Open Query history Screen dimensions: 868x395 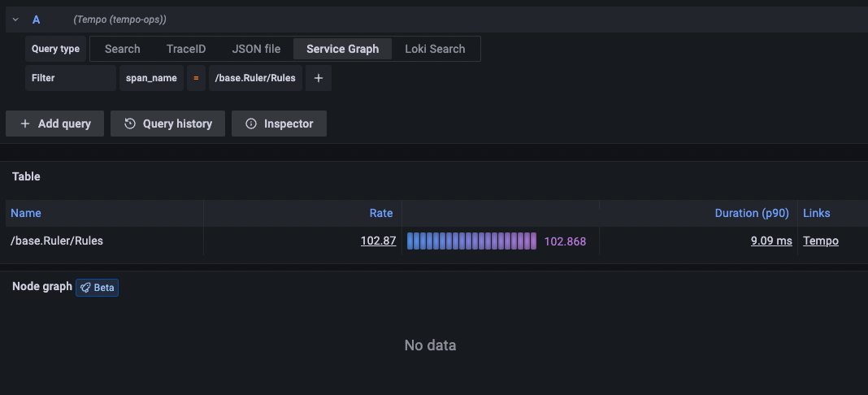click(x=167, y=124)
